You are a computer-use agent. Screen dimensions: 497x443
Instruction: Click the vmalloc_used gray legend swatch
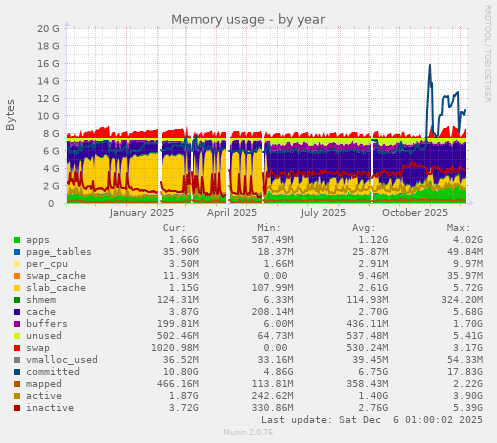click(x=17, y=360)
